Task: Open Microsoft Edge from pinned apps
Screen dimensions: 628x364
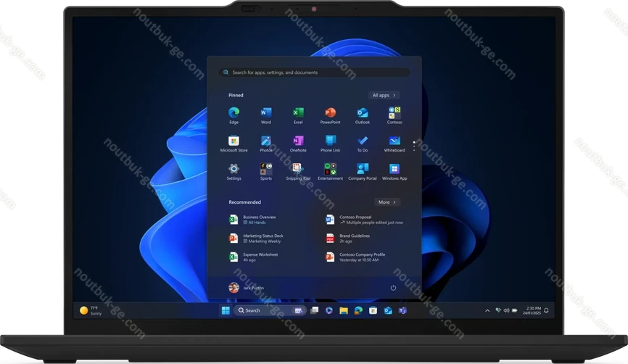Action: (234, 113)
